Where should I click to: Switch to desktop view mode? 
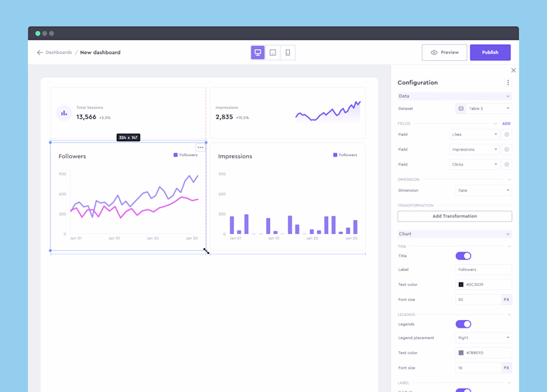tap(258, 53)
